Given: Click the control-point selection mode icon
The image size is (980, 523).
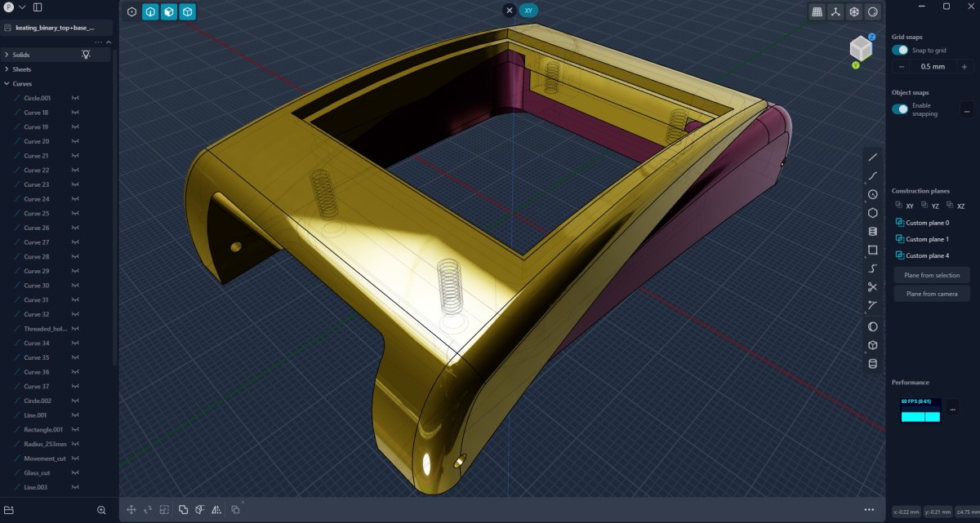Looking at the screenshot, I should [131, 12].
